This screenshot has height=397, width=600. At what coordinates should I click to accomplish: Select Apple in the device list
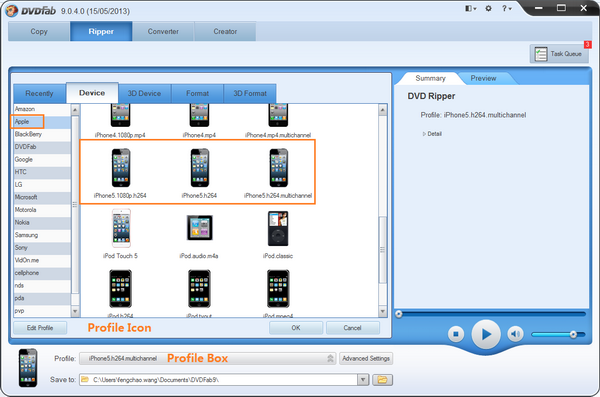[x=42, y=122]
